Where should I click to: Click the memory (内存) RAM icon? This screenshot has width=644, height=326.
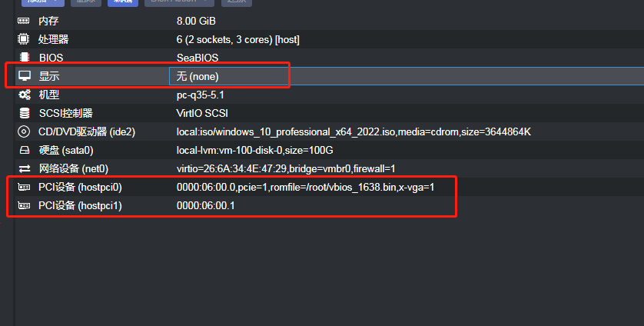23,21
